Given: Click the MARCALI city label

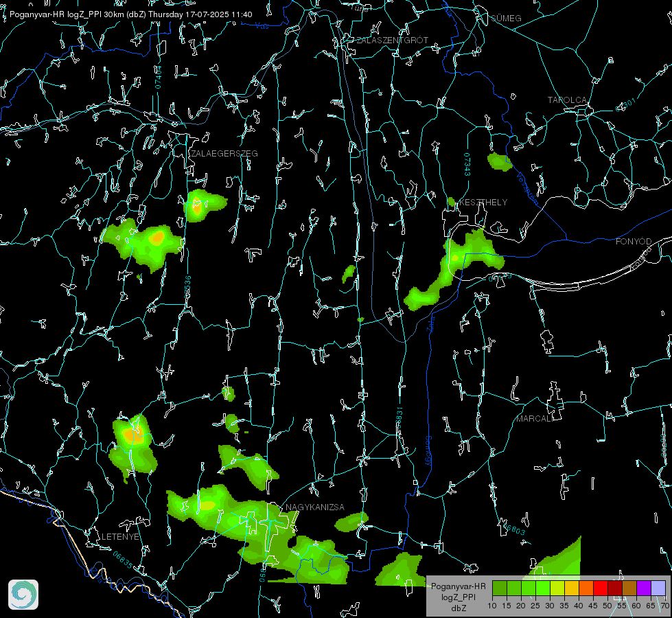Looking at the screenshot, I should (534, 419).
